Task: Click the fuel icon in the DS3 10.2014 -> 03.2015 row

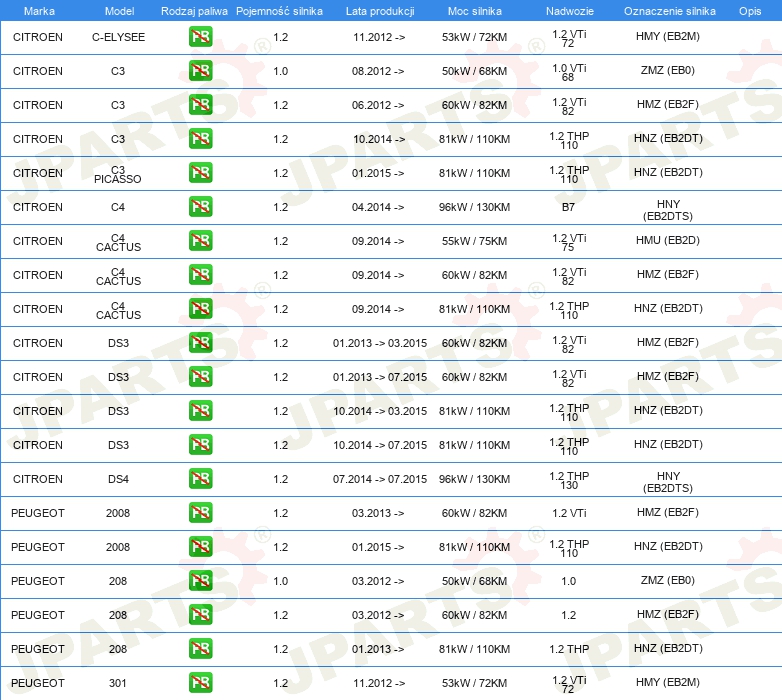Action: [200, 410]
